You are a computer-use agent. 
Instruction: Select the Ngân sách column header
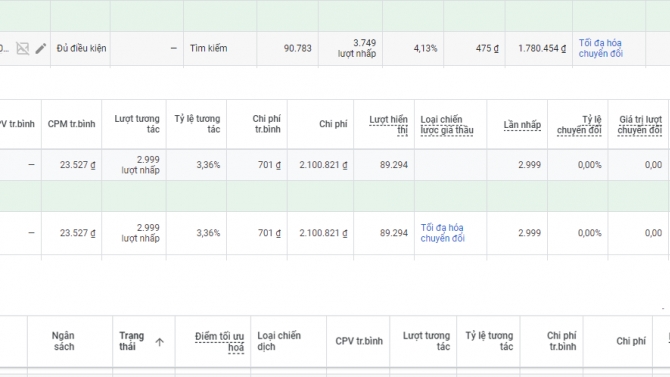coord(64,341)
